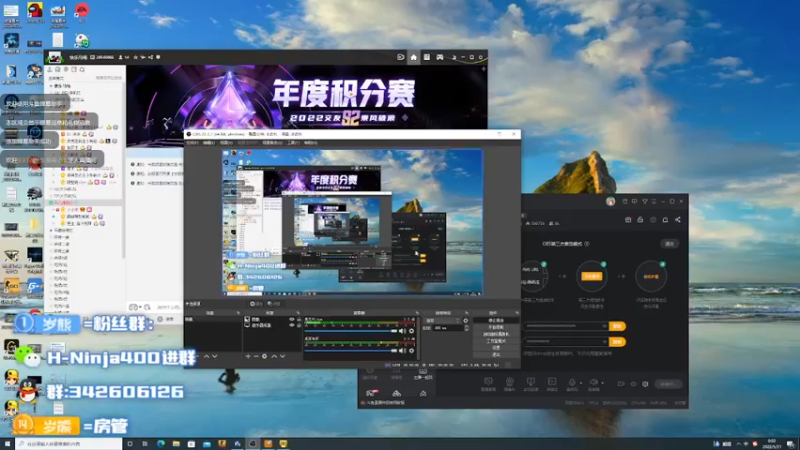
Task: Collapse top channel group in YY channel tree
Action: pyautogui.click(x=51, y=86)
